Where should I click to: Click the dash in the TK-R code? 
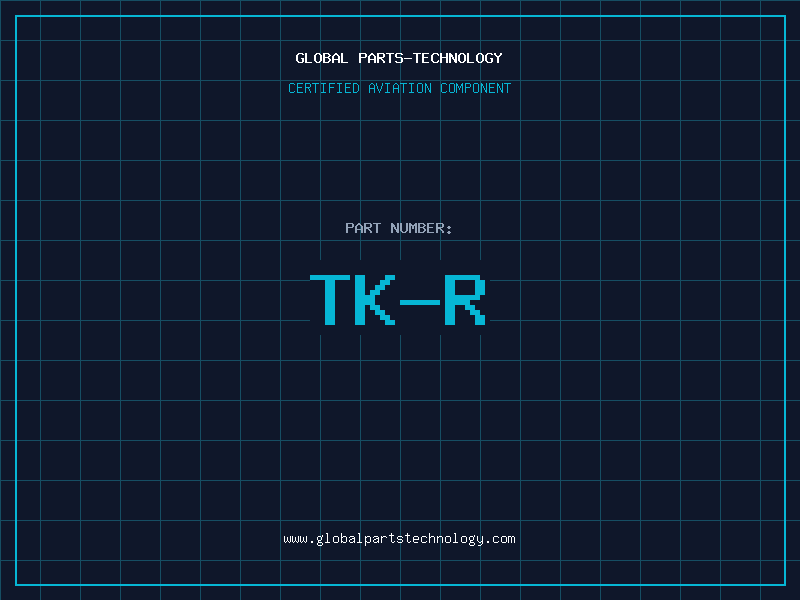419,301
